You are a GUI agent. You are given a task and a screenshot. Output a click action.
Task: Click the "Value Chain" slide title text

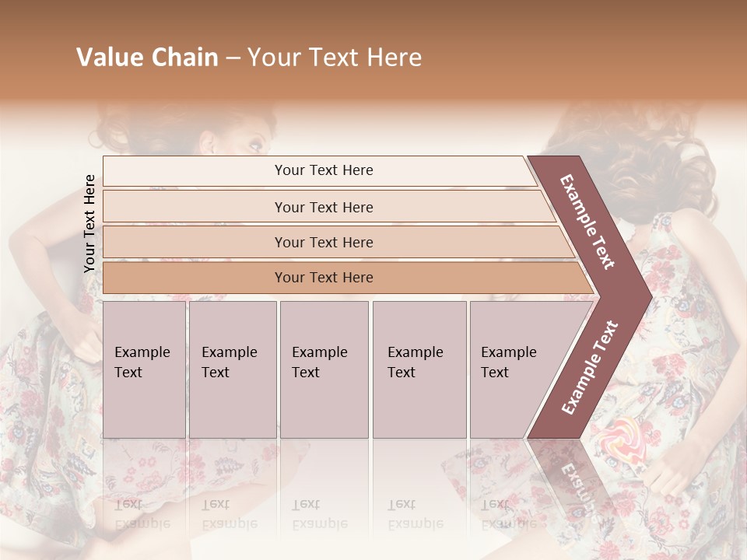point(147,58)
